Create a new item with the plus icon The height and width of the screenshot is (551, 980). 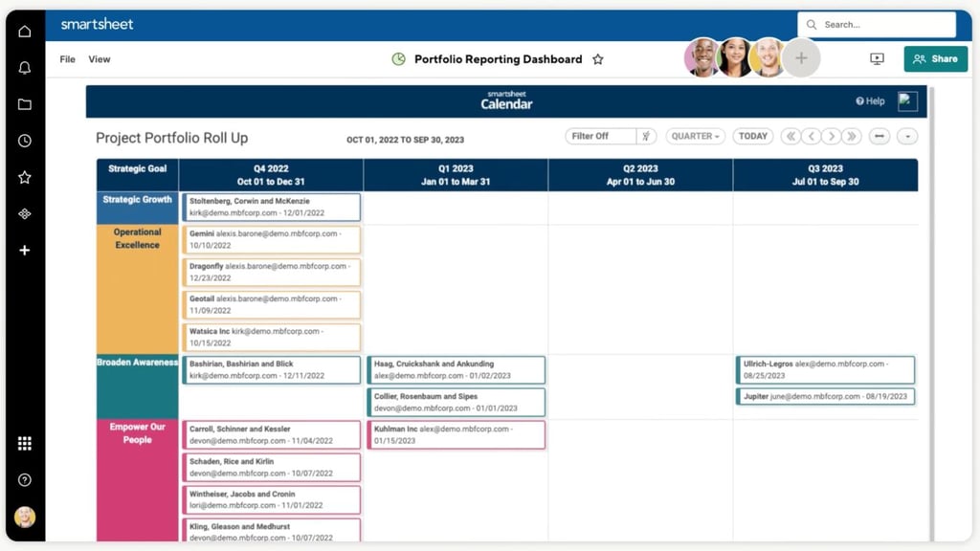coord(24,251)
